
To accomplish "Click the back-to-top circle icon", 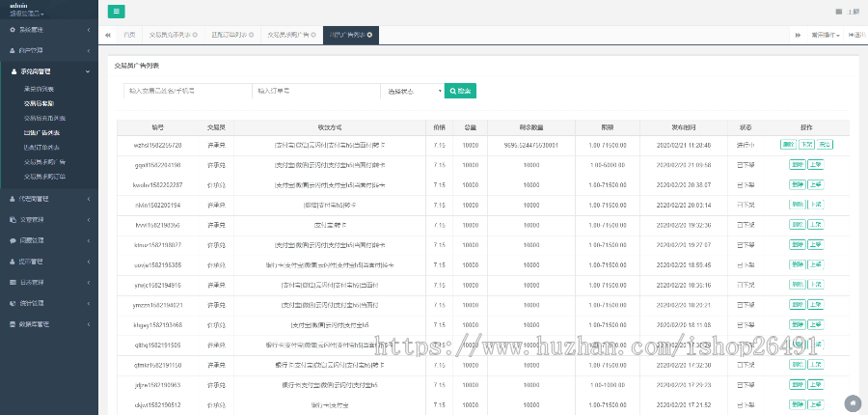I will point(853,402).
